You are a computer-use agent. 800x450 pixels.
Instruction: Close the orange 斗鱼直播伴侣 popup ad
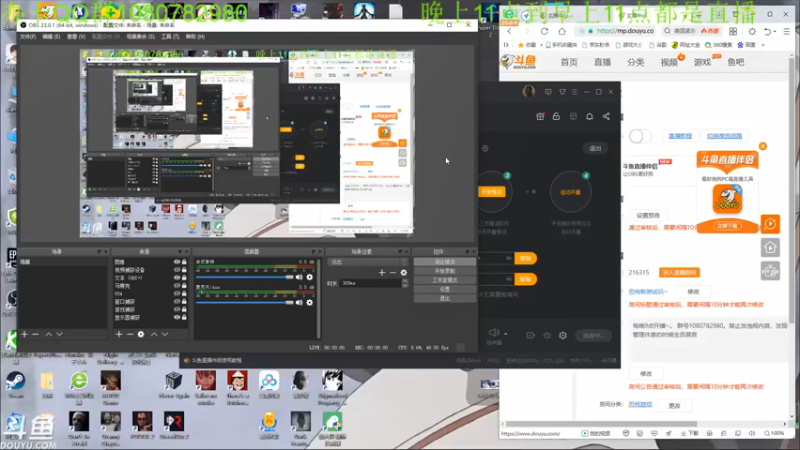tap(763, 146)
